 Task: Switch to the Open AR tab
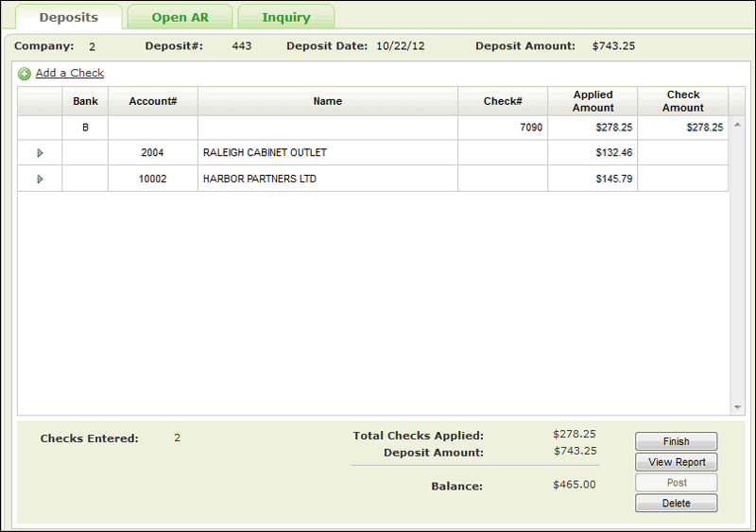[180, 17]
